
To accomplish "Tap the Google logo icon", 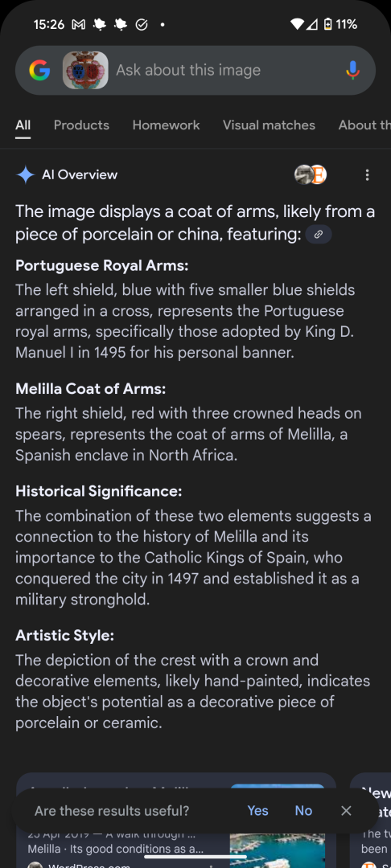I will [x=39, y=70].
